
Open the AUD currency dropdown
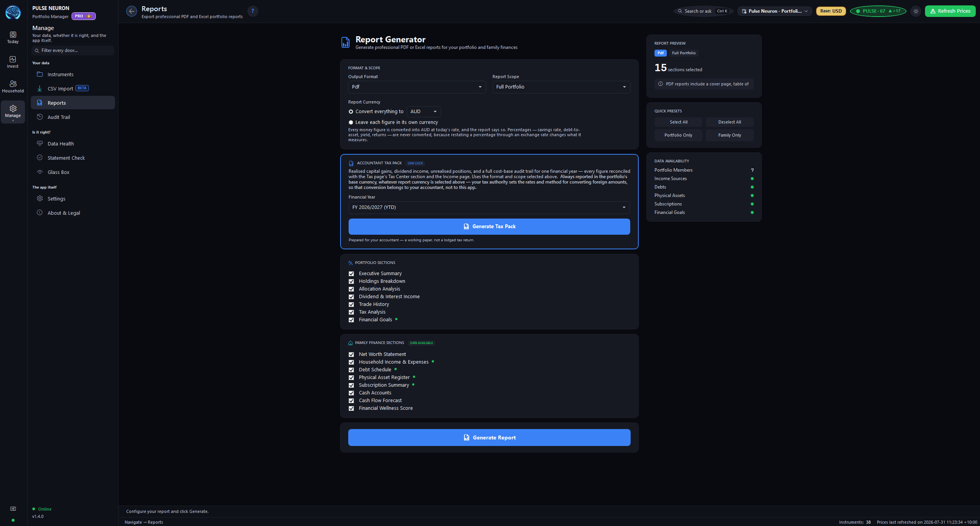point(424,112)
